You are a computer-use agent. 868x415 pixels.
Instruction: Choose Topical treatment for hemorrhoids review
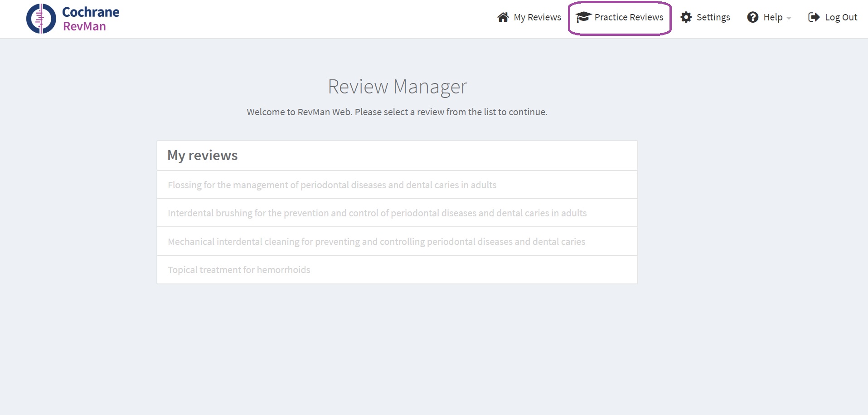click(239, 270)
